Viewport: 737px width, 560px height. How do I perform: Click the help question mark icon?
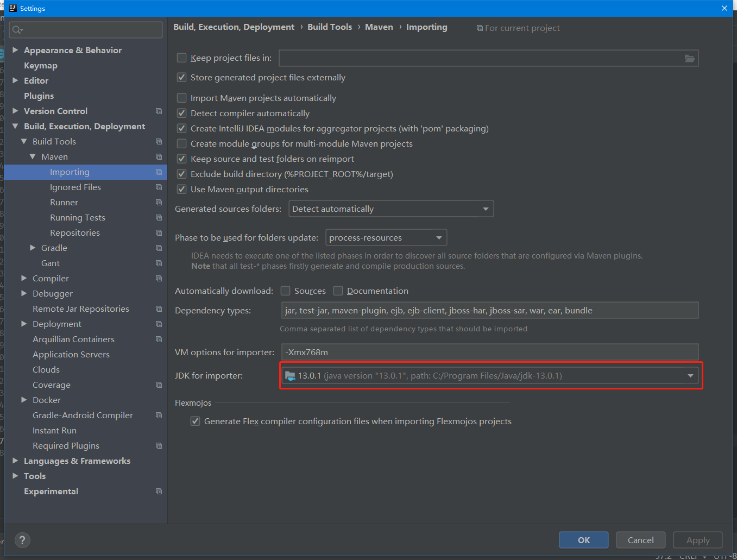(22, 540)
